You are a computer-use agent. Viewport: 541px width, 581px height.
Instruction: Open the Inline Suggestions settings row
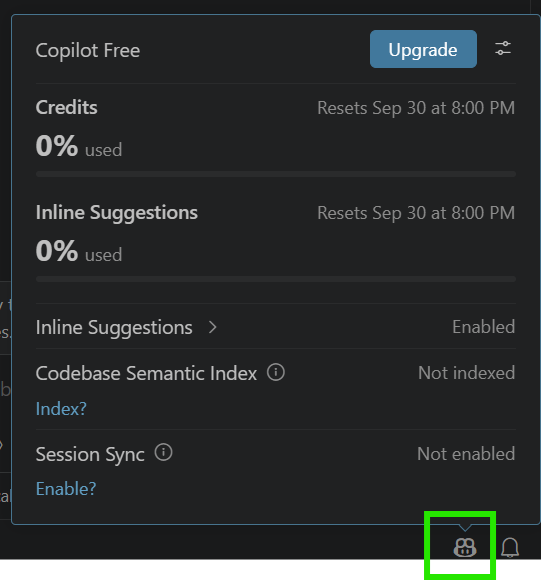(x=276, y=327)
